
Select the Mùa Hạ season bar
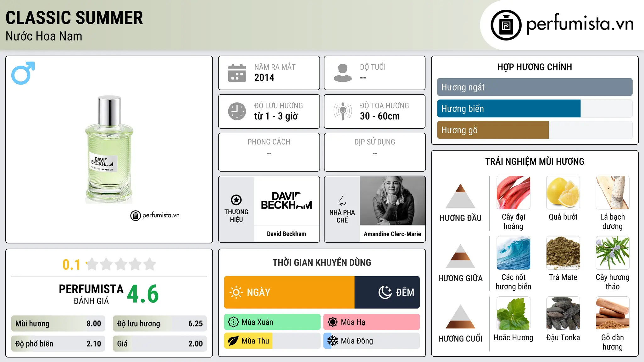tap(372, 322)
